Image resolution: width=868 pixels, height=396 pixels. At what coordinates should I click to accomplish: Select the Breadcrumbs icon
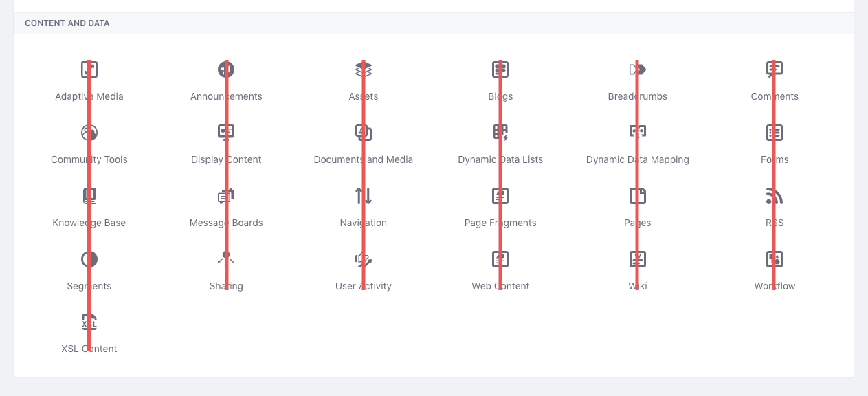(x=637, y=69)
